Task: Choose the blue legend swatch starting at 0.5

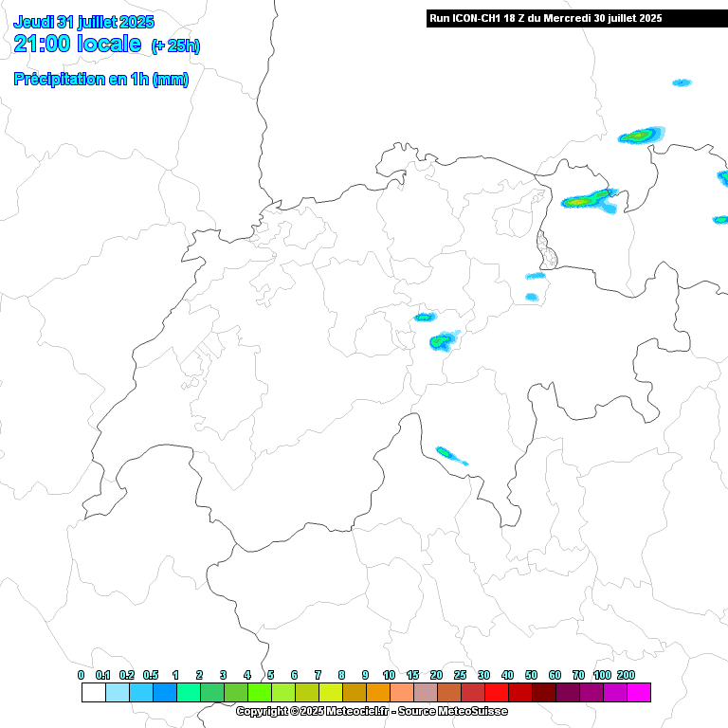Action: [165, 692]
